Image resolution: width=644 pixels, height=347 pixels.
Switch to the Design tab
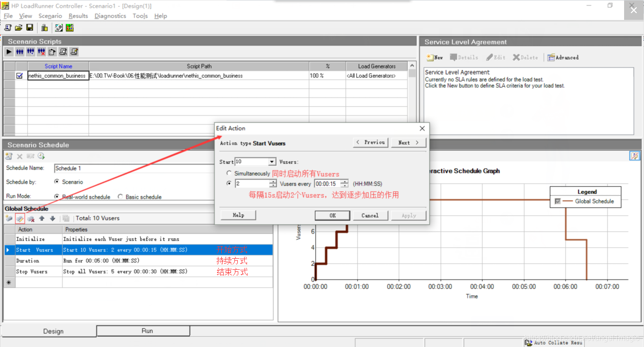coord(50,331)
